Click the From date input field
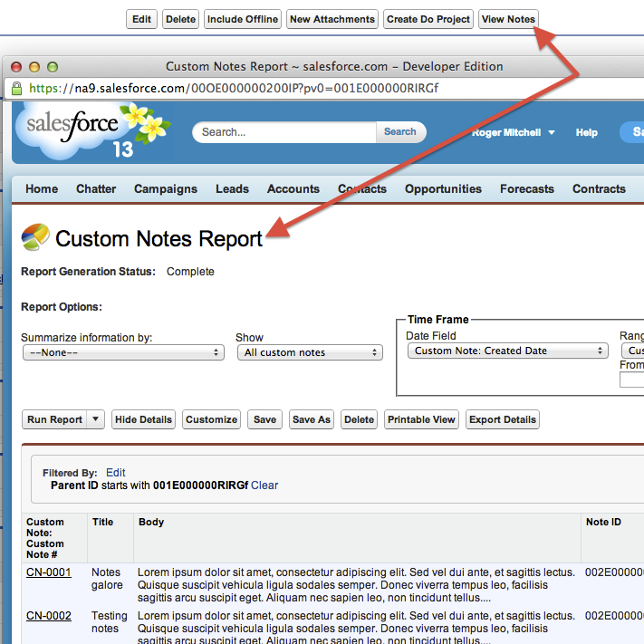 (x=632, y=380)
